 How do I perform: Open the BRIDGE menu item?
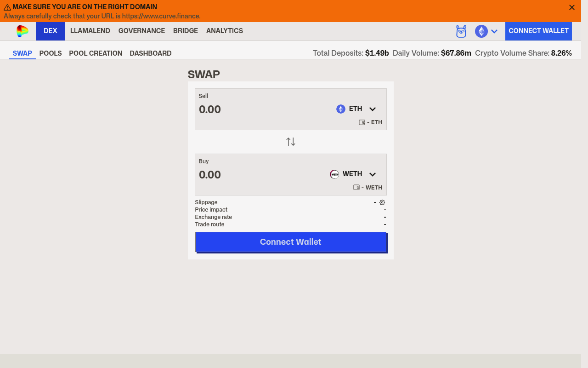pyautogui.click(x=186, y=31)
